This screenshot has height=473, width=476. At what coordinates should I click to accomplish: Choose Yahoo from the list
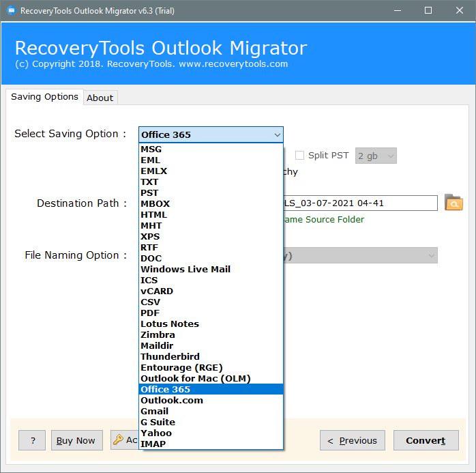(x=211, y=433)
